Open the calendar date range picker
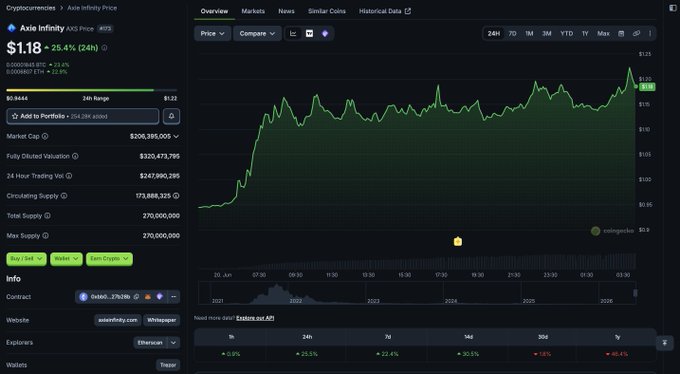The image size is (680, 374). (x=621, y=33)
